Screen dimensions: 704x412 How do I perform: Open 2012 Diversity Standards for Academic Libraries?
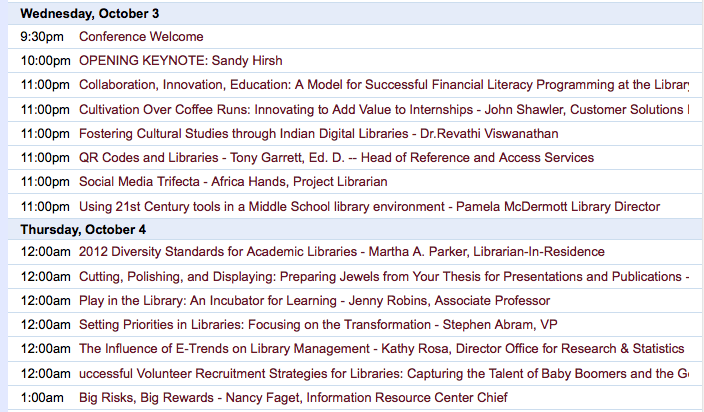[x=341, y=252]
